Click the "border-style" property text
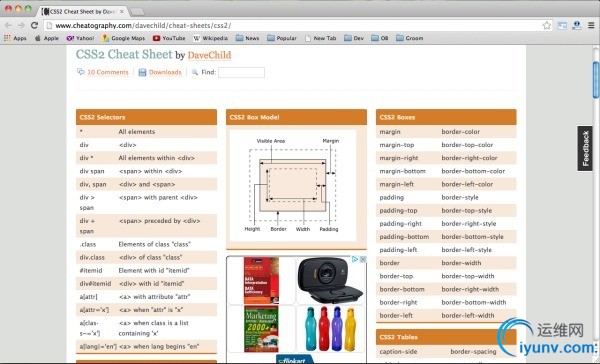The height and width of the screenshot is (364, 600). click(460, 198)
